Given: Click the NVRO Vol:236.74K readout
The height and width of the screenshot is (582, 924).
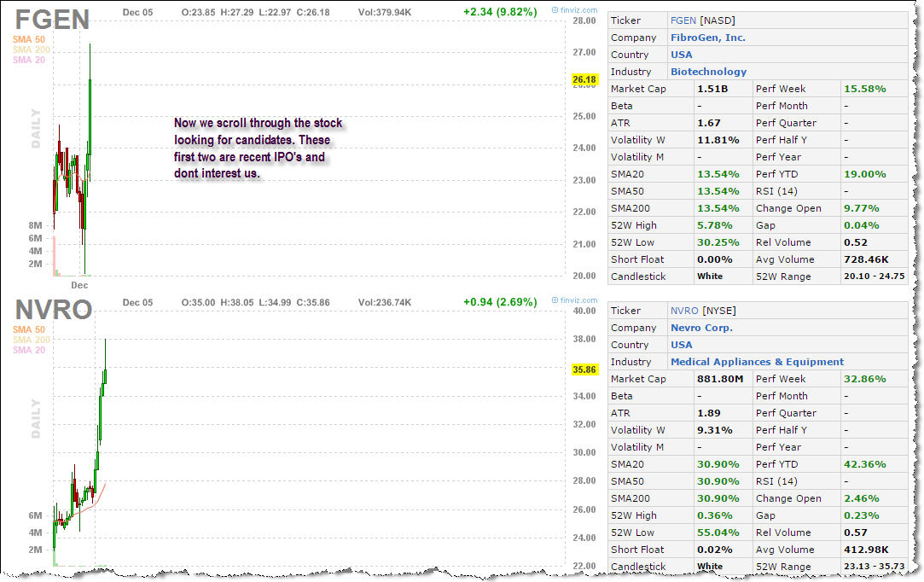Looking at the screenshot, I should click(x=384, y=302).
